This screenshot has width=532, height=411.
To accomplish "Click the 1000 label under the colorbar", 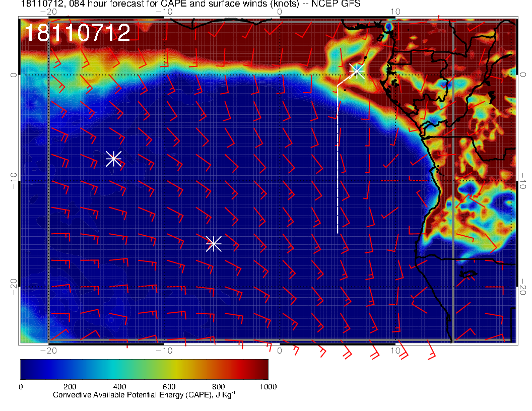I will [x=268, y=386].
